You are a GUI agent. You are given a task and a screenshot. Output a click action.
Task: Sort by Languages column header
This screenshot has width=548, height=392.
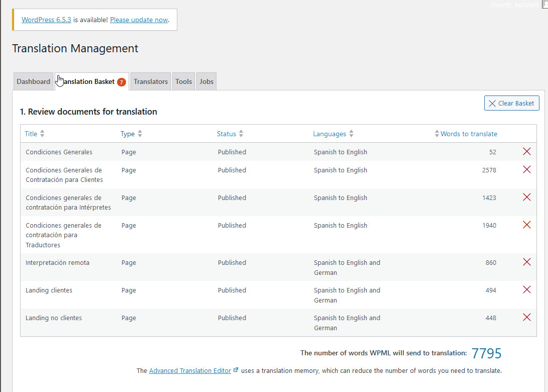click(x=330, y=134)
